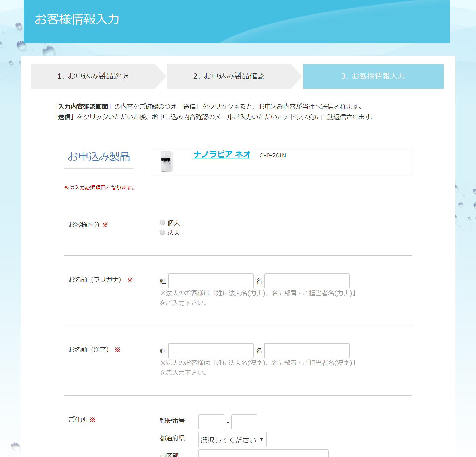Click the お客様情報入力 page title banner
The image size is (476, 457).
(77, 19)
